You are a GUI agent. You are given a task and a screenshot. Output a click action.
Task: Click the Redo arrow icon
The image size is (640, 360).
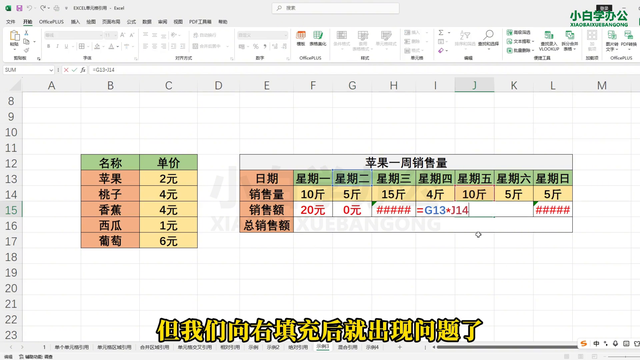tap(42, 8)
